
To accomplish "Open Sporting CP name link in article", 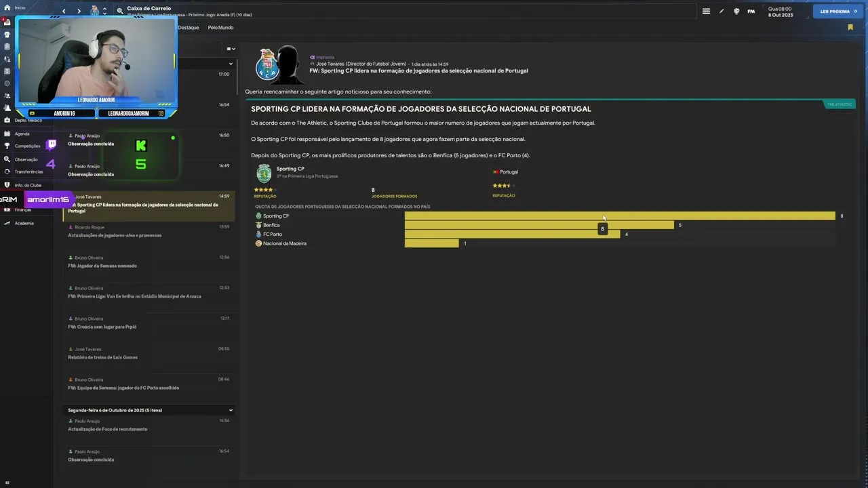I will (290, 169).
